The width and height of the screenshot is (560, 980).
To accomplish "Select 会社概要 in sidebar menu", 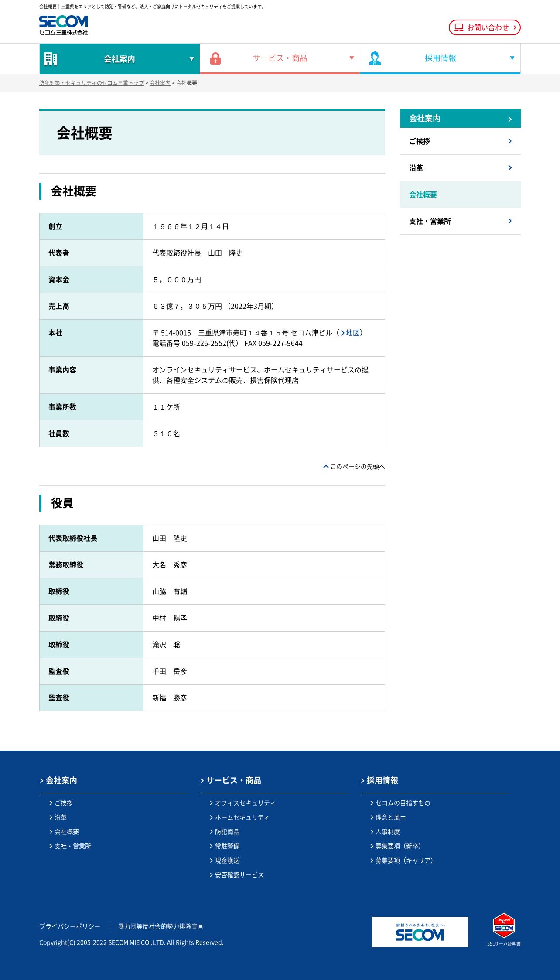I will point(461,195).
